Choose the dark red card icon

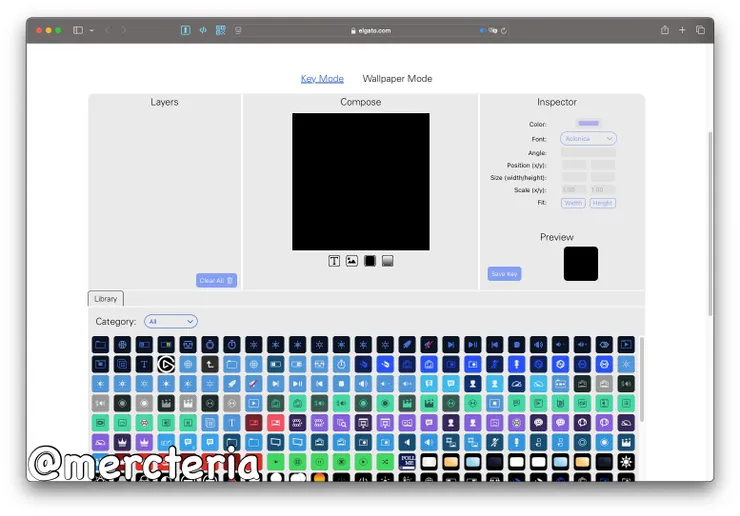[x=253, y=423]
